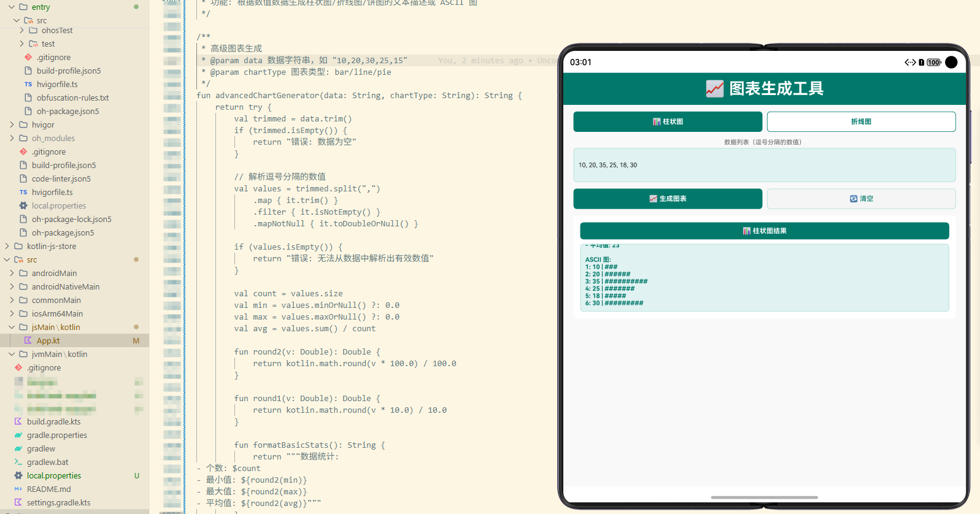Expand the oh_modules folder
Image resolution: width=980 pixels, height=514 pixels.
(x=12, y=138)
